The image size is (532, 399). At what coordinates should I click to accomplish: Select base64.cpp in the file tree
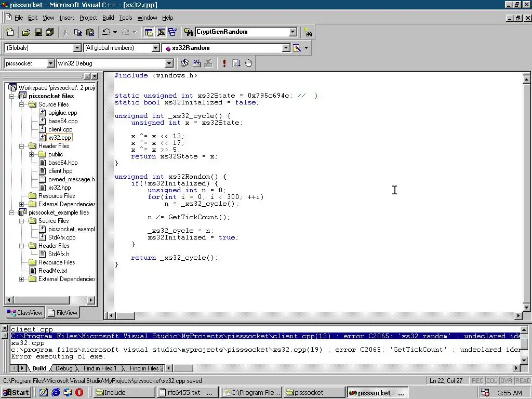click(x=63, y=121)
